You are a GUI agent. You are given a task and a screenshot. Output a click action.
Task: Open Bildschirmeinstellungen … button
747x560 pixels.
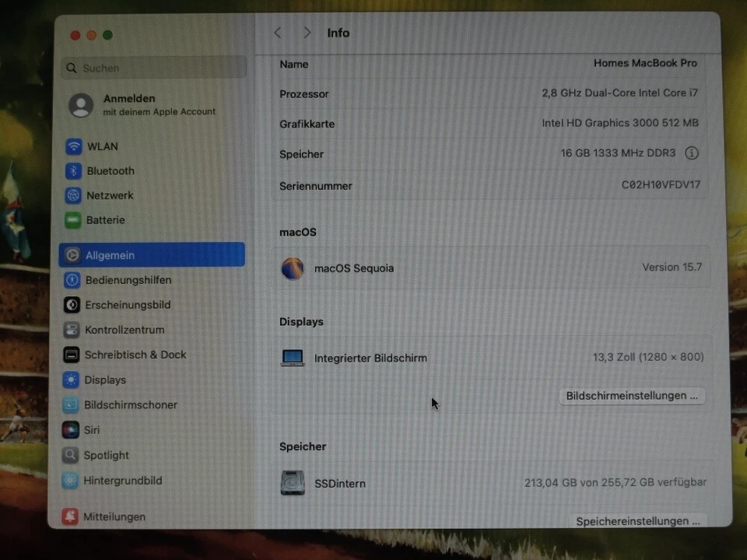(x=632, y=396)
